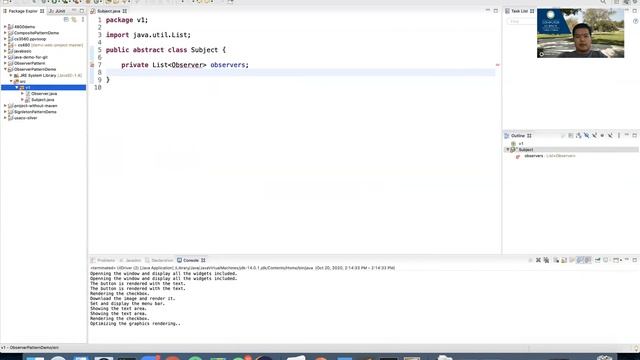
Task: Click Pin Console icon
Action: (598, 260)
